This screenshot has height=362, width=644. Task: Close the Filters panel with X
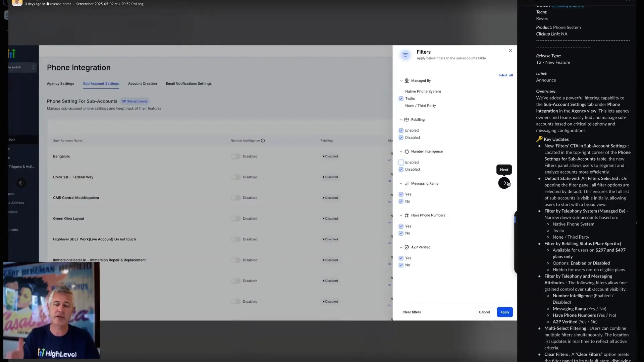(x=511, y=51)
